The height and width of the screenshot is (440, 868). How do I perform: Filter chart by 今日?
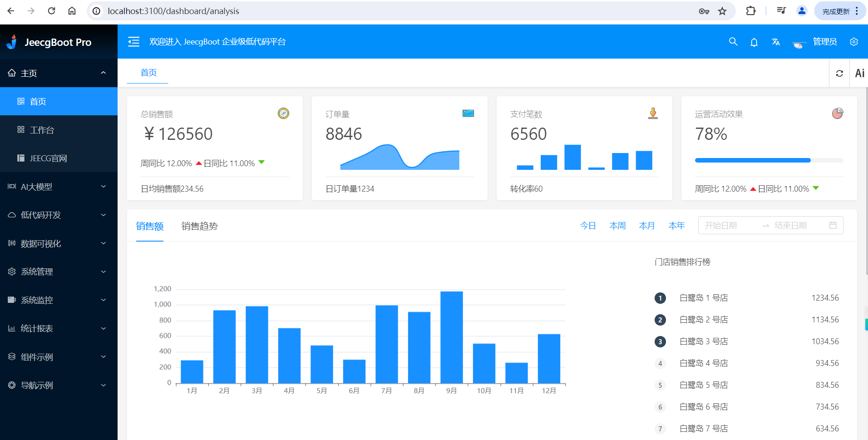pyautogui.click(x=588, y=226)
